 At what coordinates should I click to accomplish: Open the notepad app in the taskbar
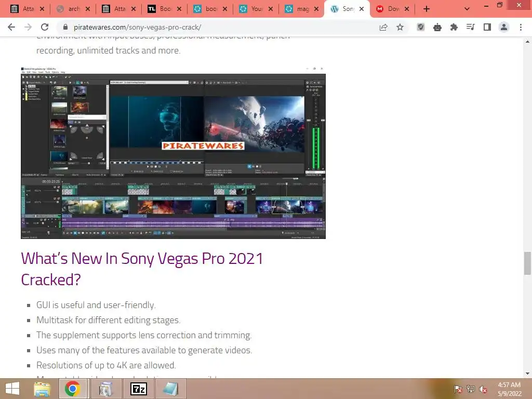click(x=170, y=389)
